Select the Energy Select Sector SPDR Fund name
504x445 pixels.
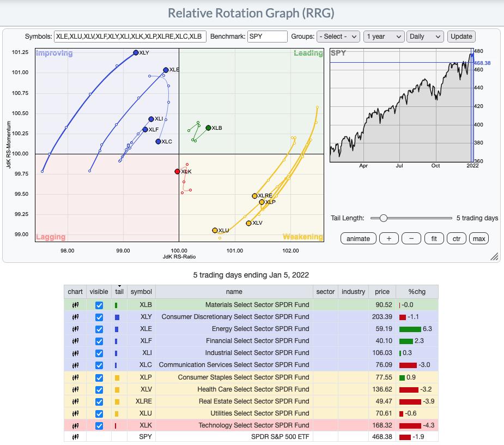(x=260, y=329)
